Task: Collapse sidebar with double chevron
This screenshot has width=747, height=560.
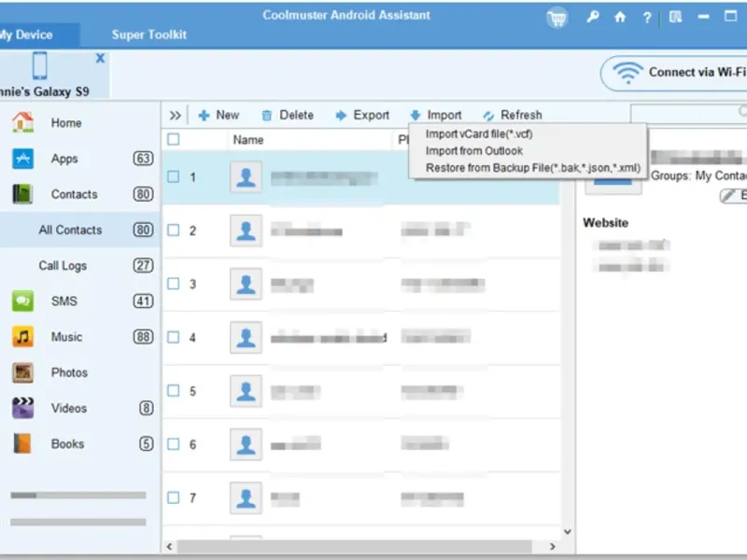Action: pos(175,115)
